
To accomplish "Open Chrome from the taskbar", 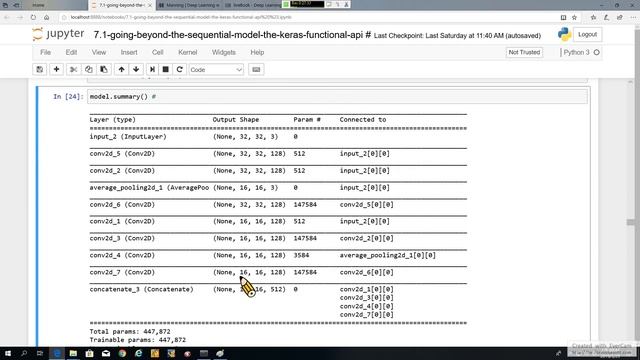I will point(122,353).
